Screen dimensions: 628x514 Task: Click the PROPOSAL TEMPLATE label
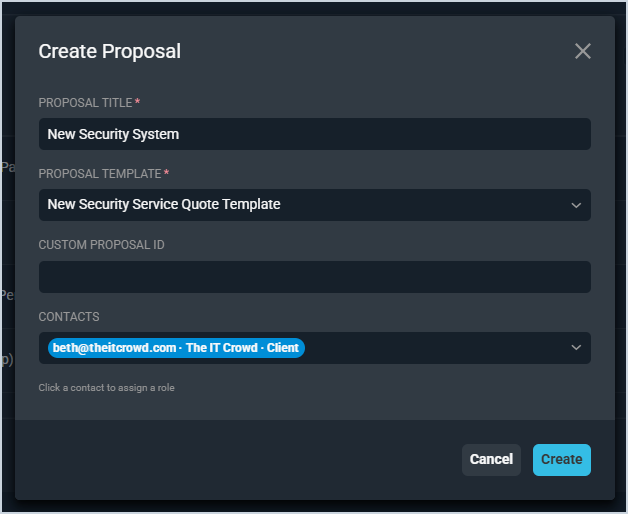99,174
